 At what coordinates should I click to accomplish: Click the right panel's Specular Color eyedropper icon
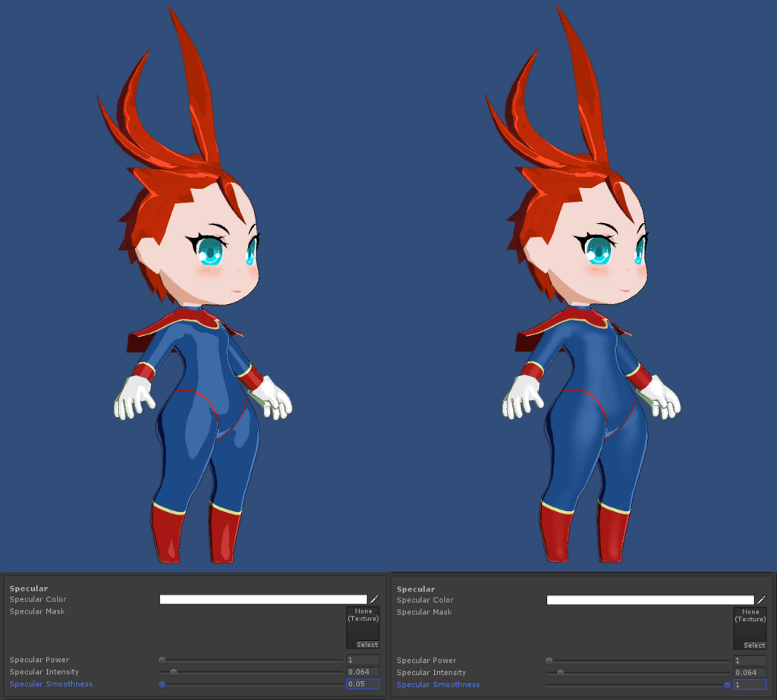[761, 600]
